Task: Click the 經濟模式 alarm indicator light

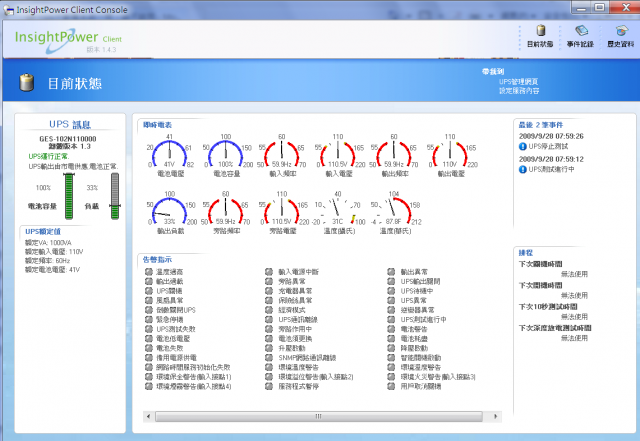Action: 269,310
